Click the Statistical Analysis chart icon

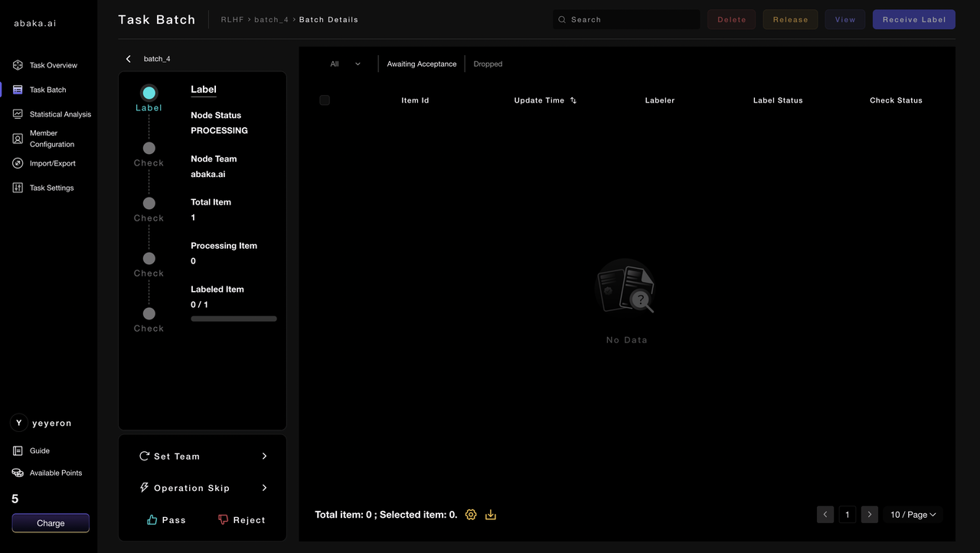(x=18, y=114)
